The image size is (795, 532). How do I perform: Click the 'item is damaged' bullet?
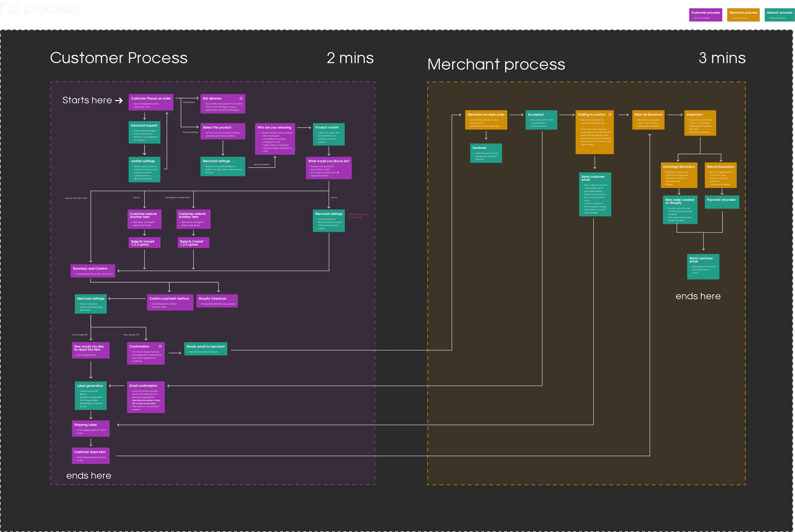pyautogui.click(x=271, y=136)
